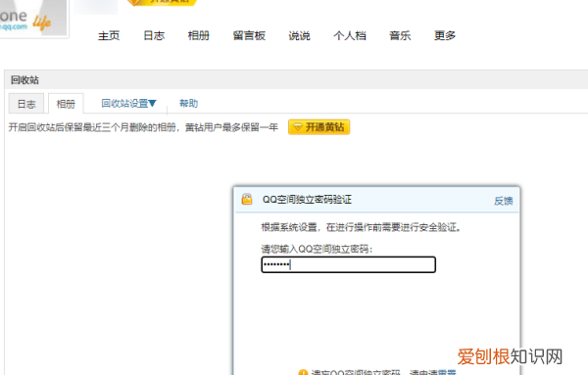
Task: Open the 音乐 navigation item
Action: (x=400, y=35)
